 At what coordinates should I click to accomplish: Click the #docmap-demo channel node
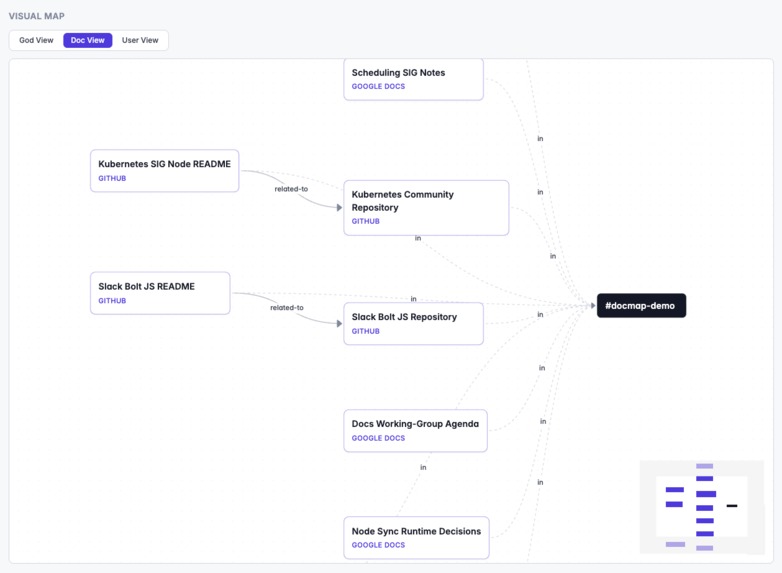point(641,306)
